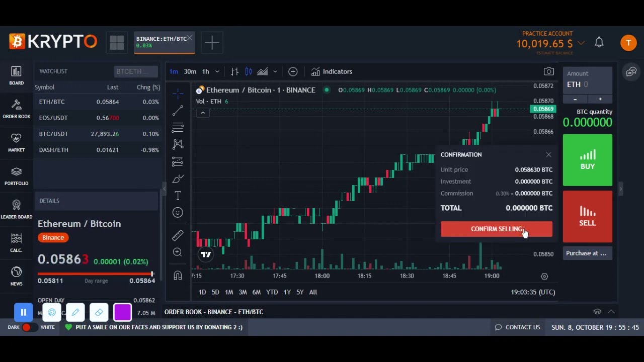Select the 1h chart interval
The height and width of the screenshot is (362, 644).
point(205,71)
